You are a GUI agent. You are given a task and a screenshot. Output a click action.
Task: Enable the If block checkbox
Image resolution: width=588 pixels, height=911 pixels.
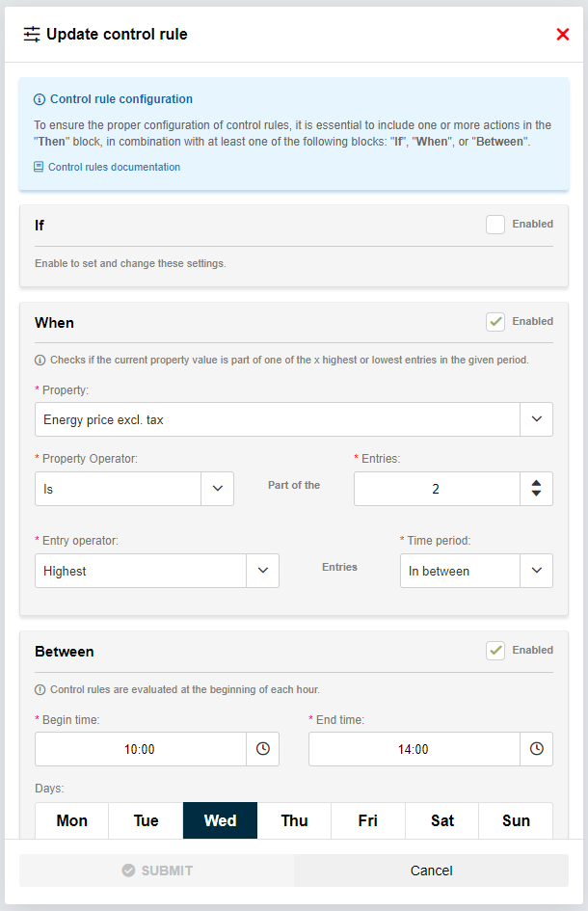495,225
